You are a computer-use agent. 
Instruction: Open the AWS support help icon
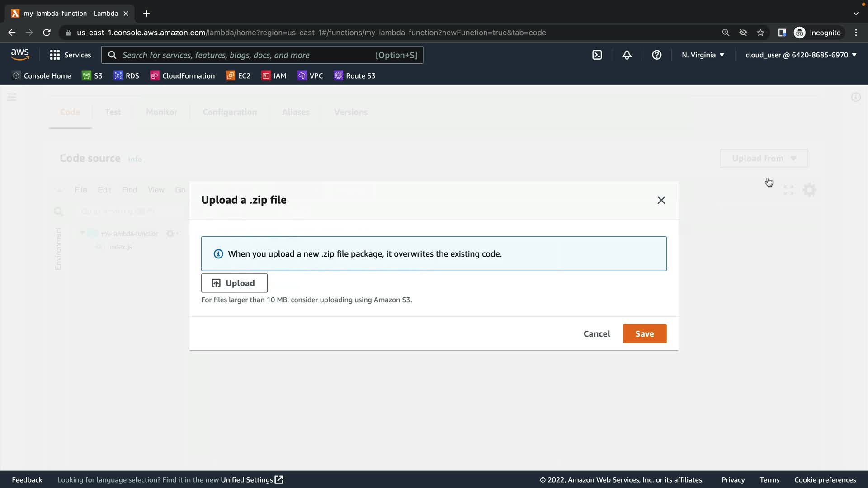[656, 55]
